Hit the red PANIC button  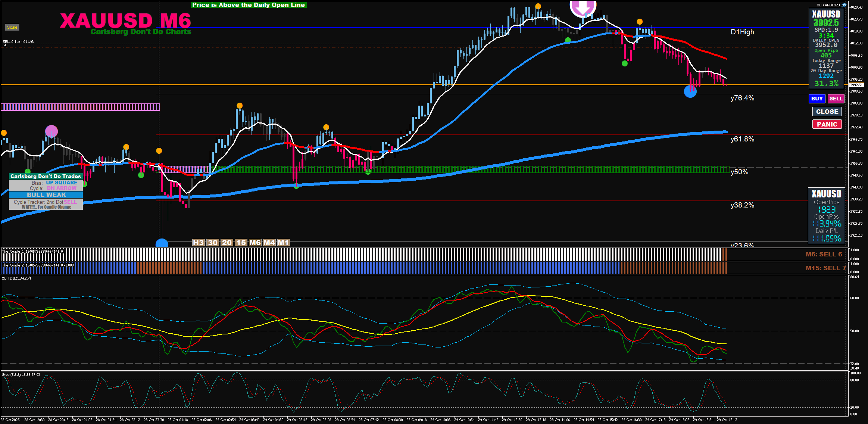click(x=827, y=124)
